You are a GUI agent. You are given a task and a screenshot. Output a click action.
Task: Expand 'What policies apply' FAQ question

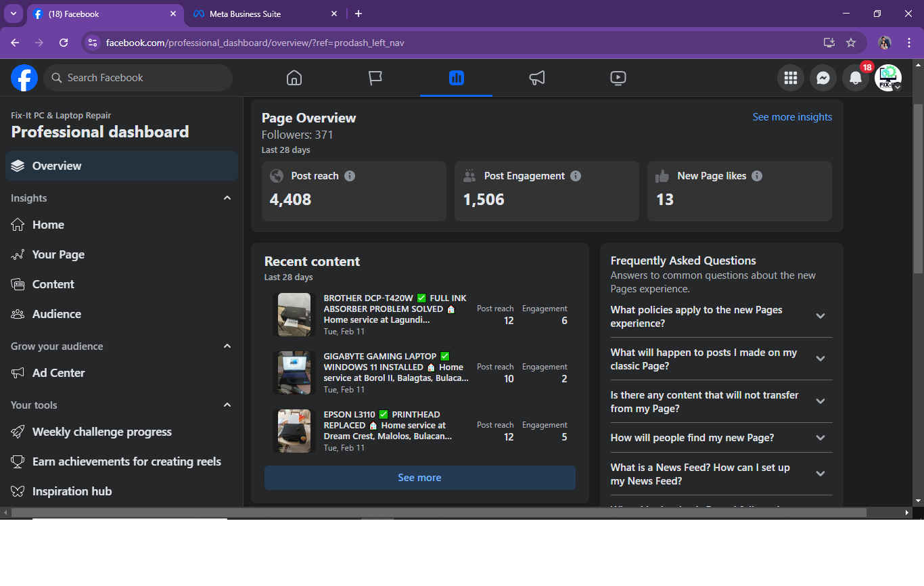(820, 316)
